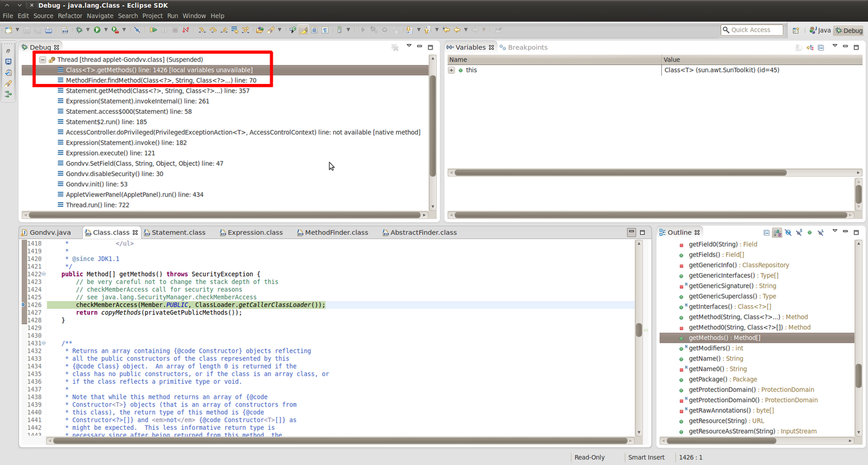Toggle Mark Occurrences highlighter
Viewport: 868px width, 465px height.
click(304, 30)
